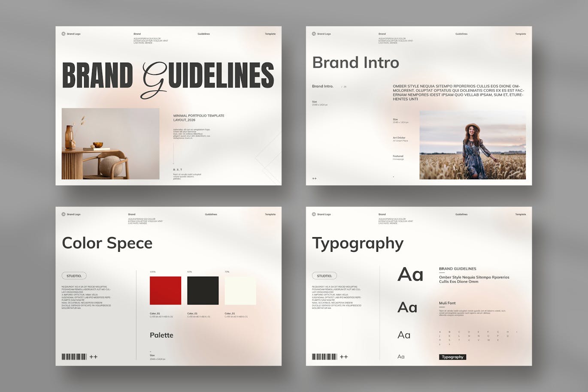The width and height of the screenshot is (588, 392).
Task: Select the cream white color swatch
Action: (x=240, y=291)
